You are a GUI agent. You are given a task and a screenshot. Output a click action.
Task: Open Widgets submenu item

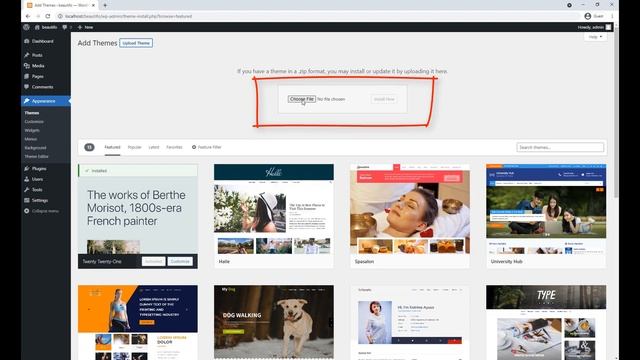click(x=32, y=130)
